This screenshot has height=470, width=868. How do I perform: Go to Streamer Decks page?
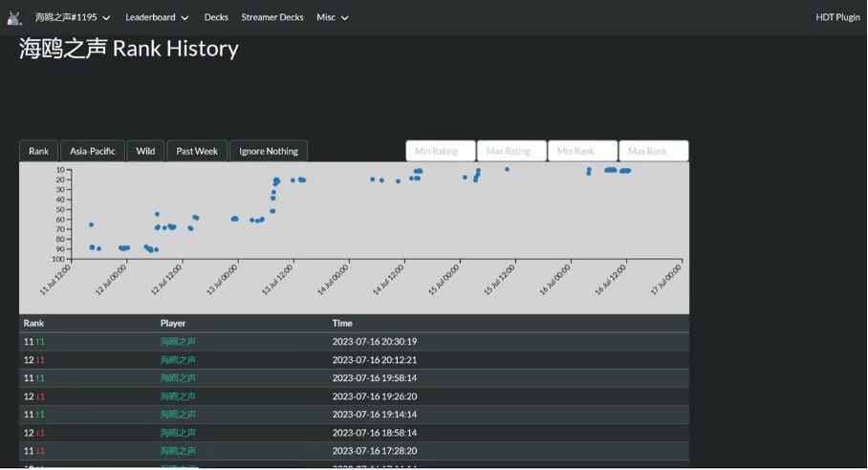tap(272, 17)
